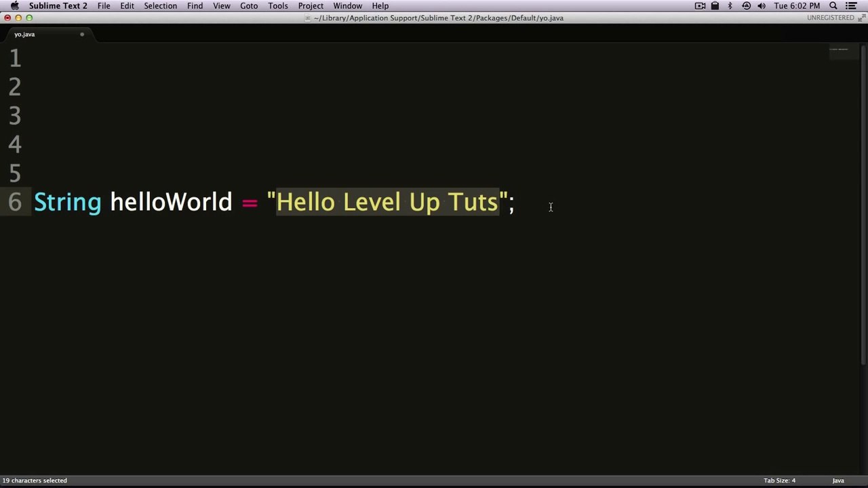Click the String keyword on line 6
The width and height of the screenshot is (868, 488).
tap(68, 202)
